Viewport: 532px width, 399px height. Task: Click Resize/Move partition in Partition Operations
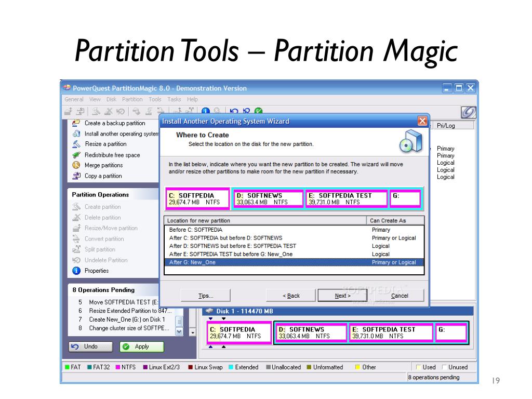coord(105,228)
